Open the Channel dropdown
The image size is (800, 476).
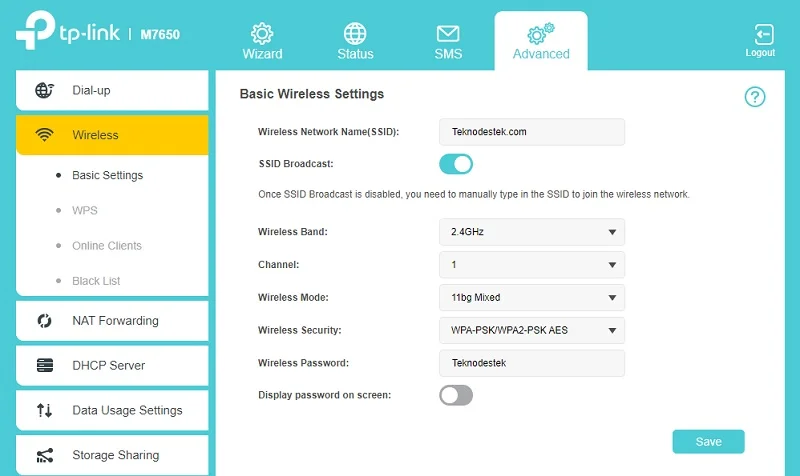tap(531, 265)
